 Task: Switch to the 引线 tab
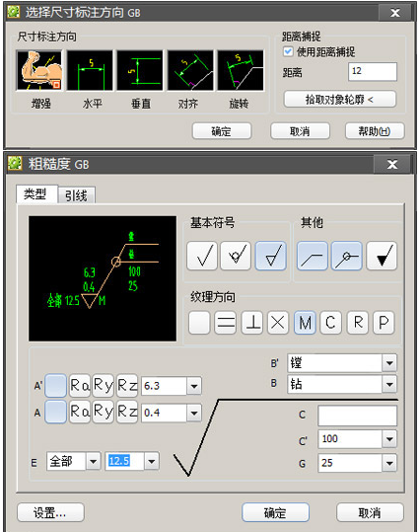click(76, 195)
